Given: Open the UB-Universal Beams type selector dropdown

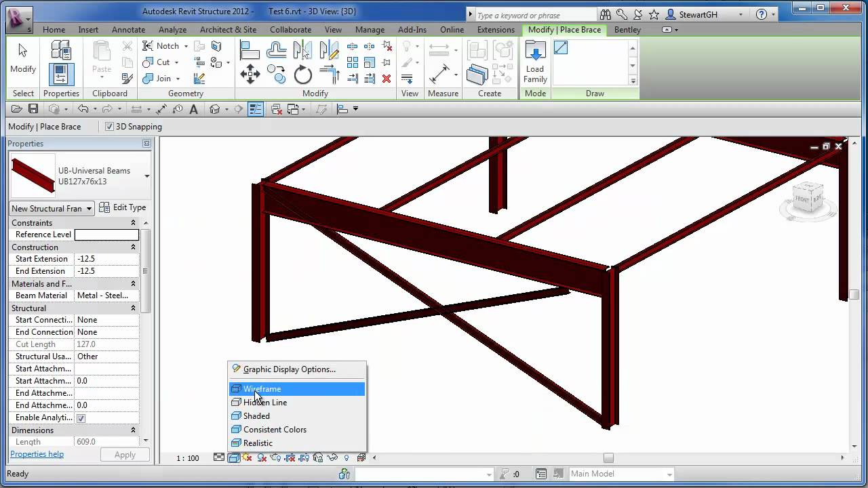Looking at the screenshot, I should pos(147,176).
